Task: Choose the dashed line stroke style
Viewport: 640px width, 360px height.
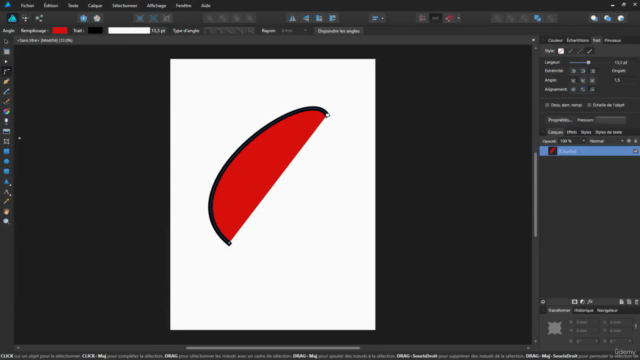Action: tap(580, 51)
